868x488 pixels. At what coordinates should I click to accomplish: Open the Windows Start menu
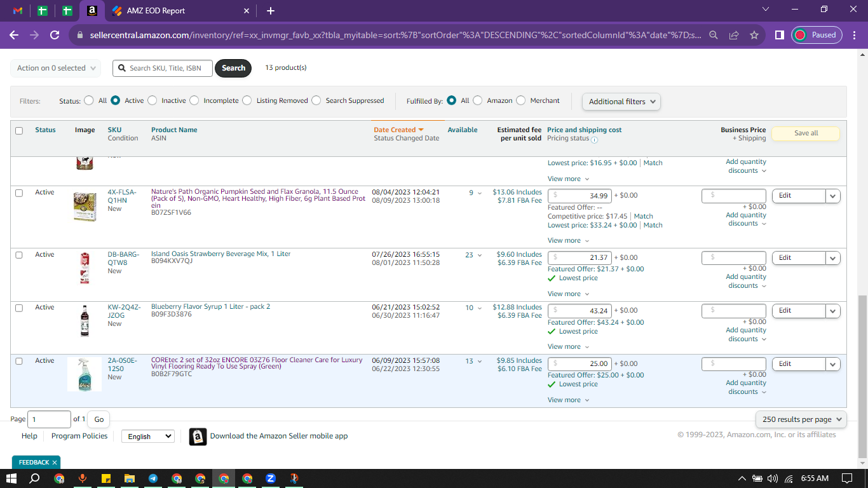coord(11,478)
